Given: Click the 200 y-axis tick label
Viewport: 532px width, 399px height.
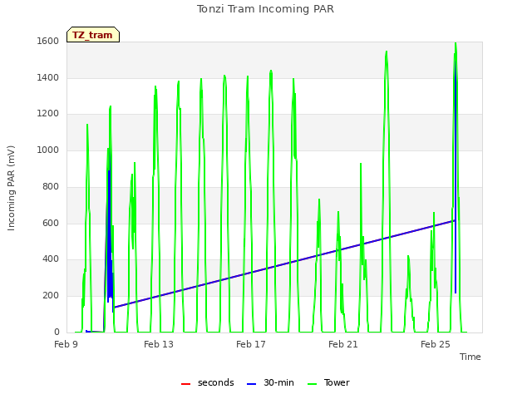Looking at the screenshot, I should tap(51, 296).
